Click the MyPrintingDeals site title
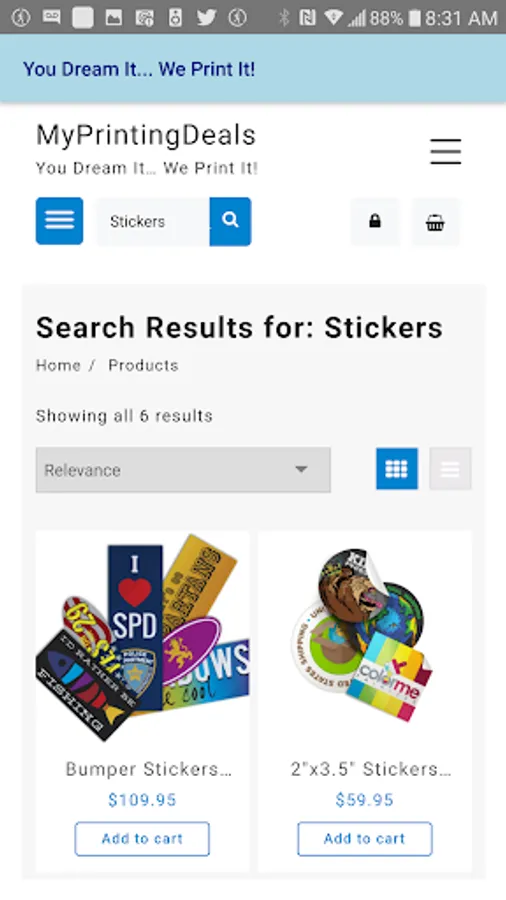 click(x=146, y=135)
